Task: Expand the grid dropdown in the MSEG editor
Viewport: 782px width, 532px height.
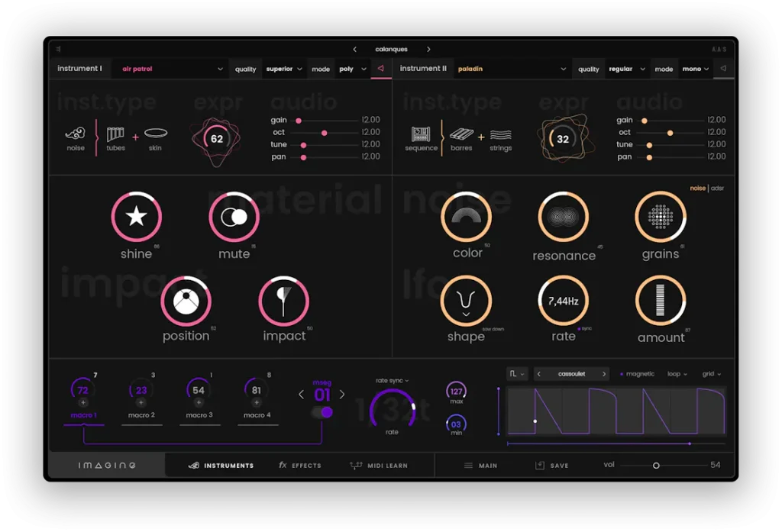Action: coord(712,373)
